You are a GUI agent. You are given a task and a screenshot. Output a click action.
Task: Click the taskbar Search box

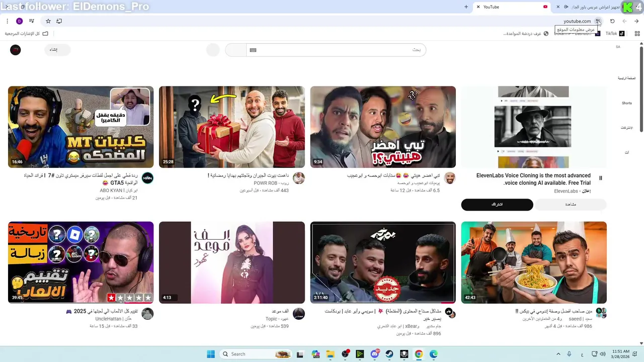click(257, 354)
